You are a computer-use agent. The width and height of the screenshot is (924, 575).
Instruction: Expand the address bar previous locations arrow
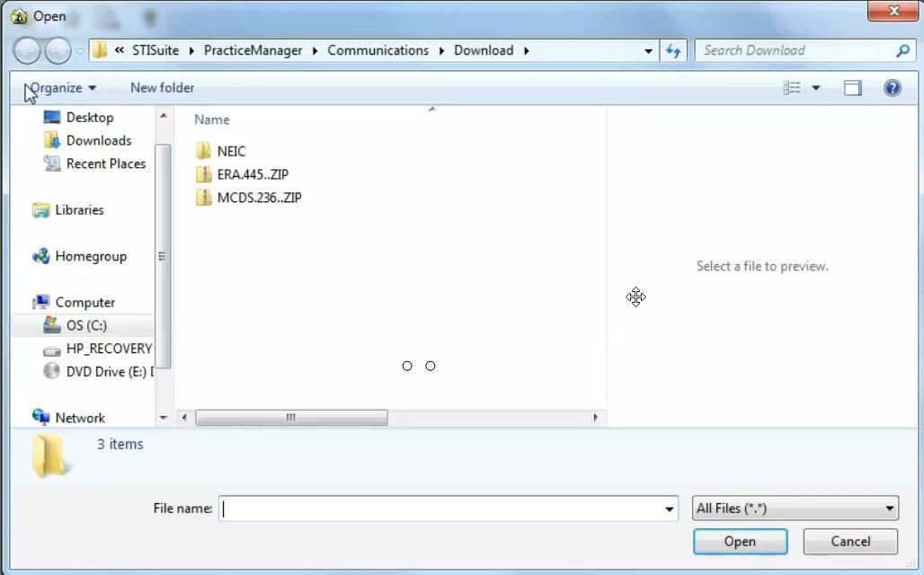coord(649,51)
